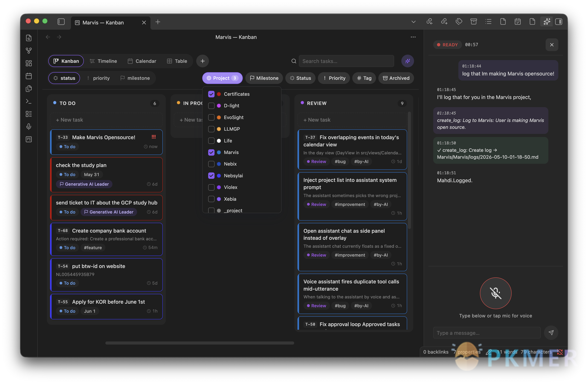This screenshot has width=588, height=384.
Task: Close the assistant chat panel
Action: click(x=552, y=45)
